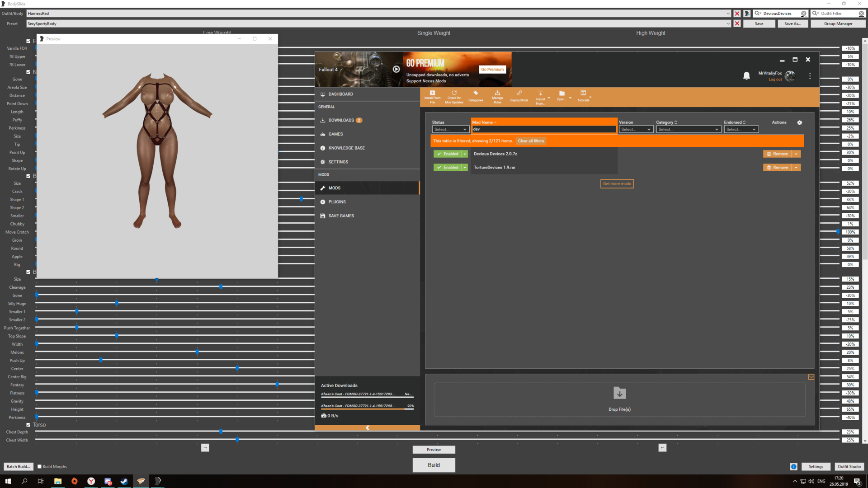Expand the Preset SexySportyBody dropdown

[x=728, y=23]
